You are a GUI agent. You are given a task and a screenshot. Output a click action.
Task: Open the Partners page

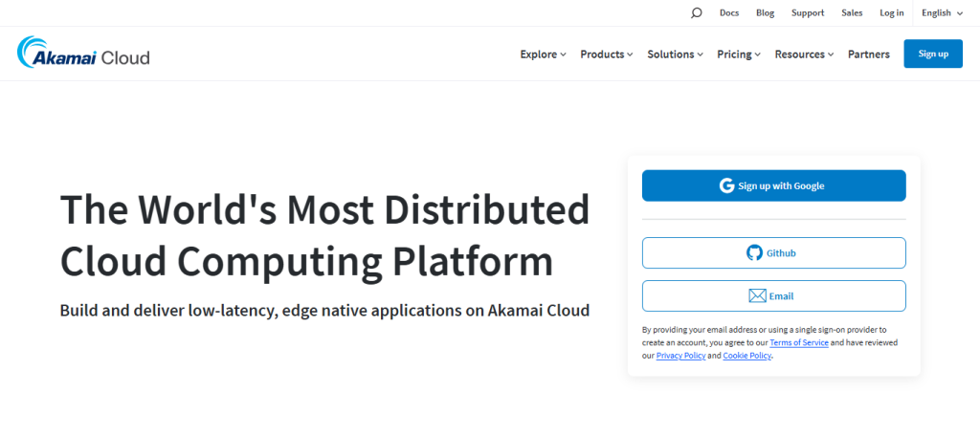[x=869, y=54]
